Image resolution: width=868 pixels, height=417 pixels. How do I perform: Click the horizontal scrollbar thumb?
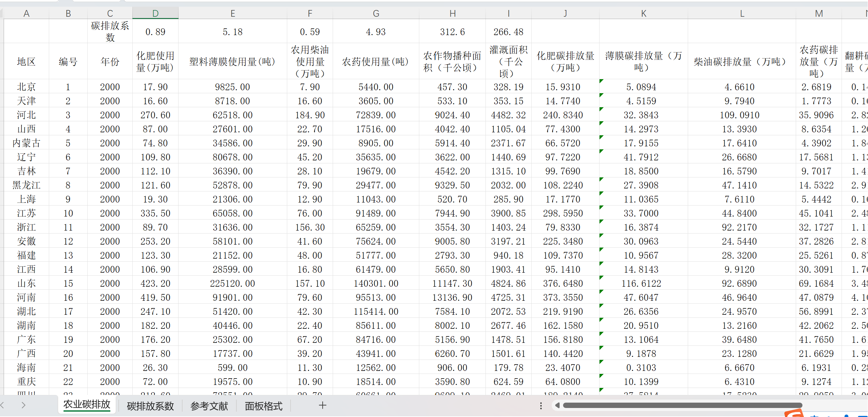point(682,406)
